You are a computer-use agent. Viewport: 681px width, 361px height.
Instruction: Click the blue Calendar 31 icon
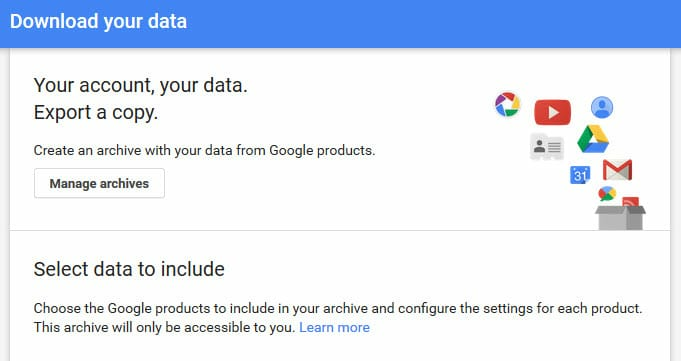580,175
